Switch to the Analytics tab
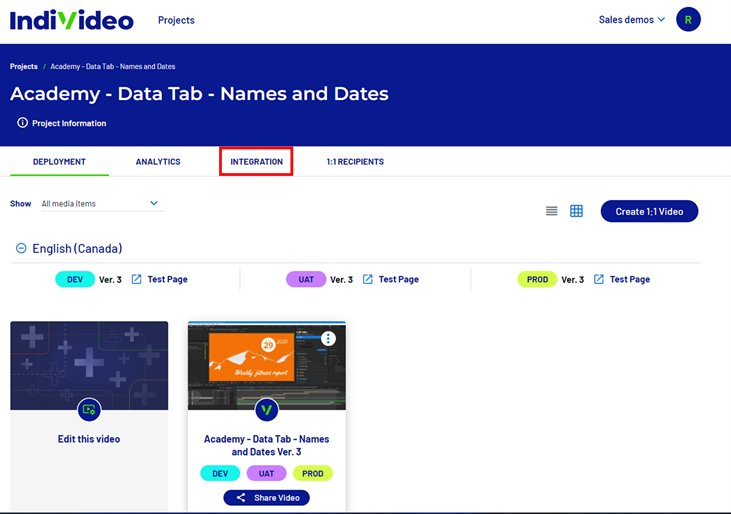 [x=158, y=162]
